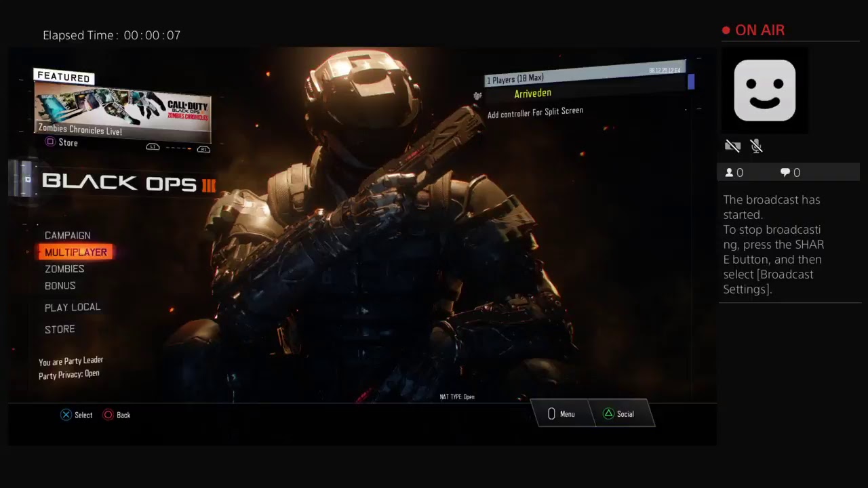Screen dimensions: 868x488
Task: Open the CAMPAIGN menu option
Action: click(67, 235)
